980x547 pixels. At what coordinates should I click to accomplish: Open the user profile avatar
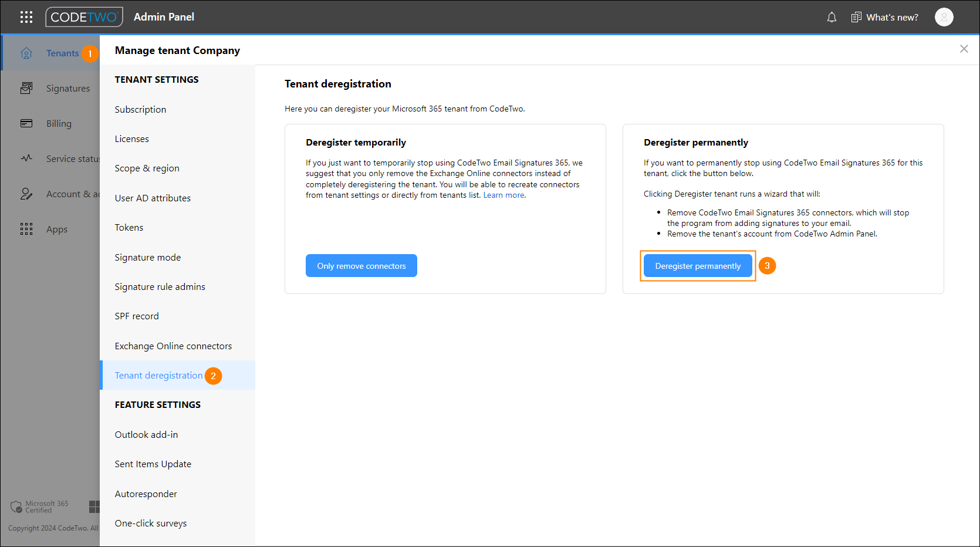pyautogui.click(x=944, y=17)
